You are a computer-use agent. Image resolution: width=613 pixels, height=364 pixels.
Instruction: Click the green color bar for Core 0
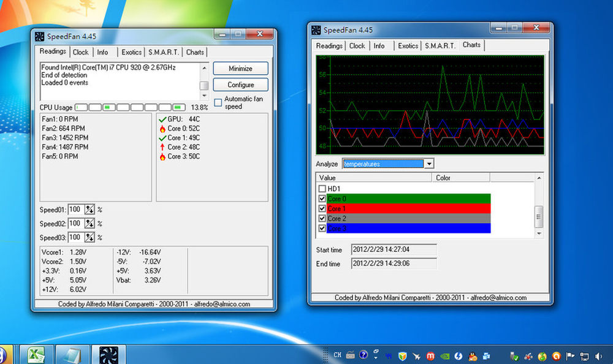pyautogui.click(x=408, y=199)
